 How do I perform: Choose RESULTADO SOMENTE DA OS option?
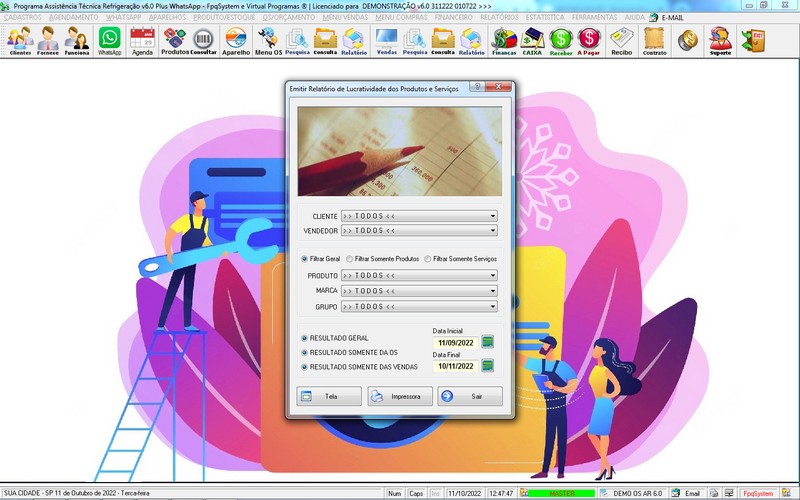pos(305,353)
